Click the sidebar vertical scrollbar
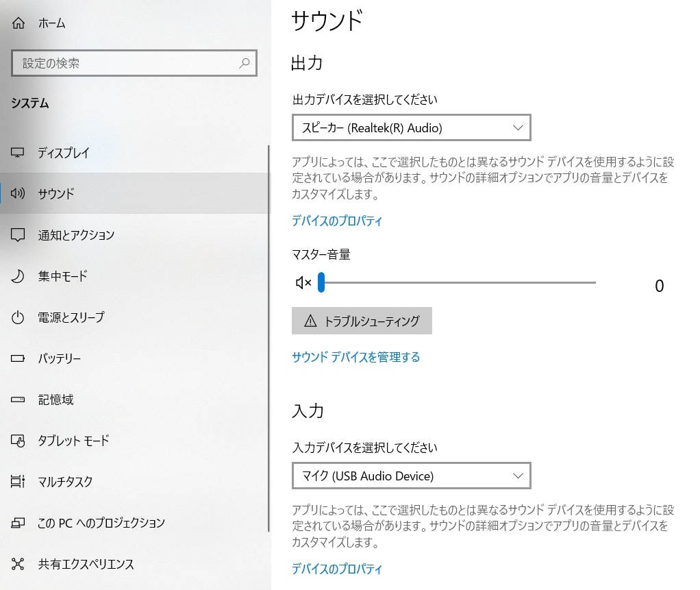The width and height of the screenshot is (700, 590). point(268,338)
